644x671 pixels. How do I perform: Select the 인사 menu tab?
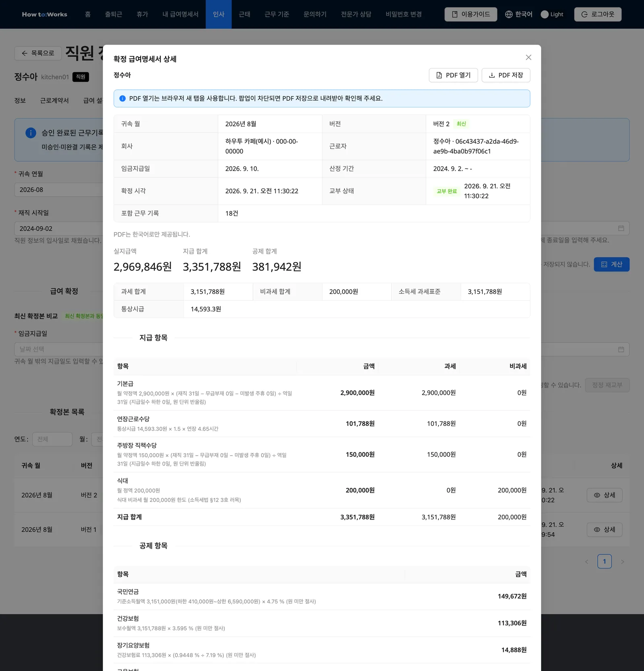[x=219, y=14]
